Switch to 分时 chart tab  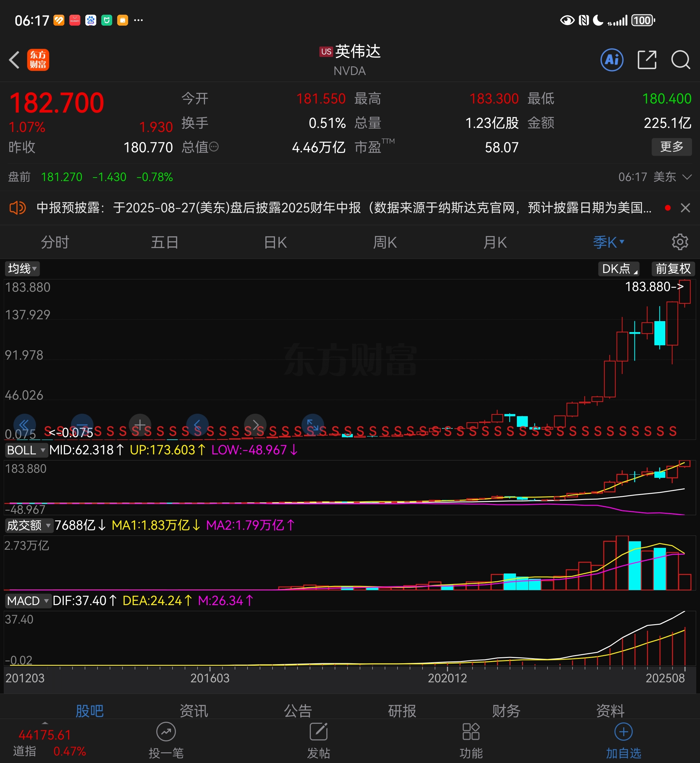coord(55,242)
